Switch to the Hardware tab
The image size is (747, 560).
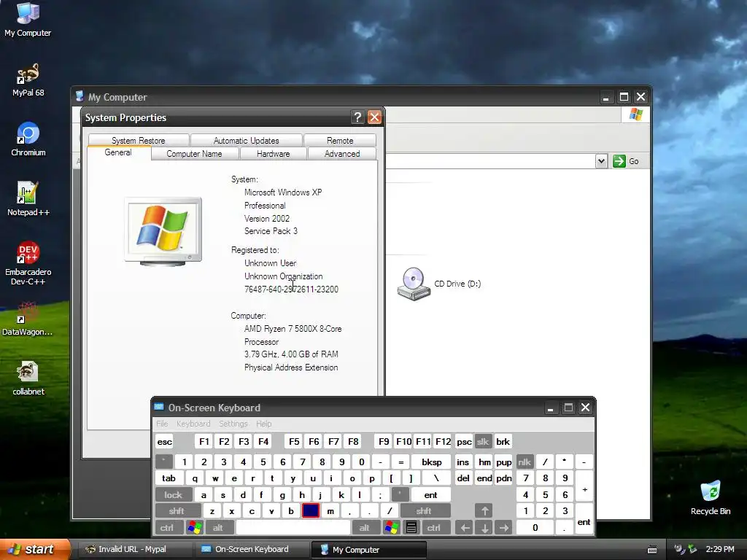(x=274, y=153)
